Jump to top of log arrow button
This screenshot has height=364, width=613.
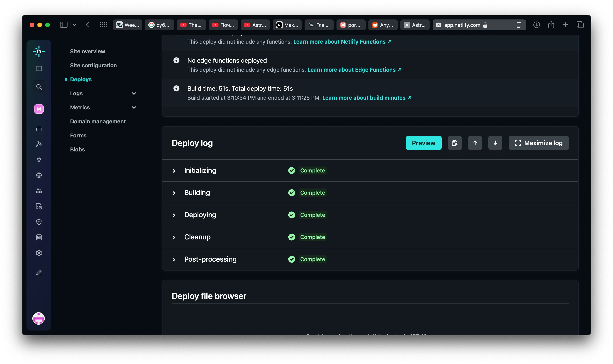pyautogui.click(x=475, y=143)
